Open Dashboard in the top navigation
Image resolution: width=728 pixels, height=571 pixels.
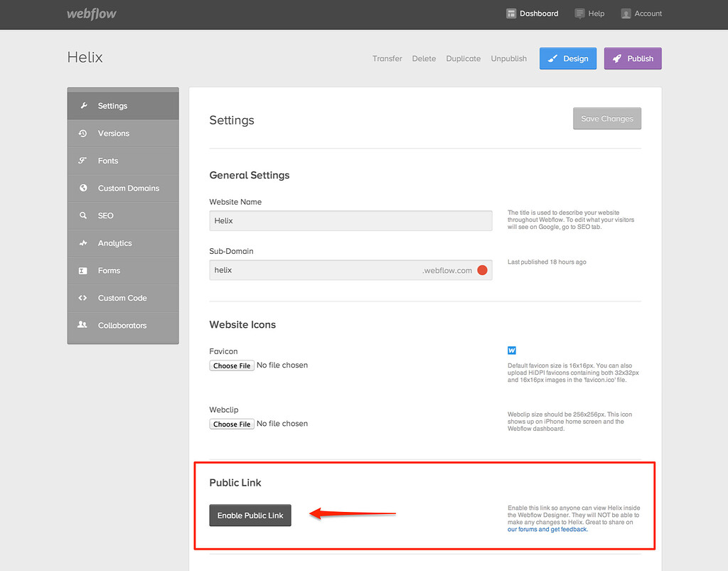click(x=532, y=14)
